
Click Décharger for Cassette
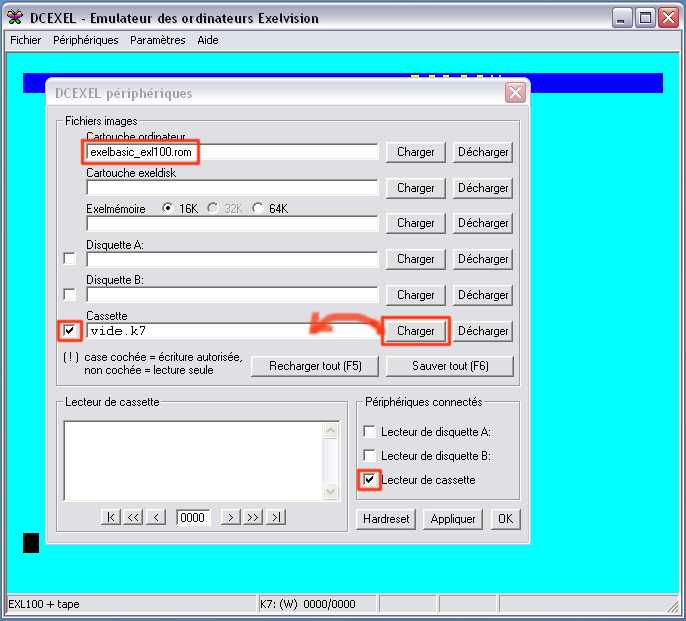tap(483, 331)
